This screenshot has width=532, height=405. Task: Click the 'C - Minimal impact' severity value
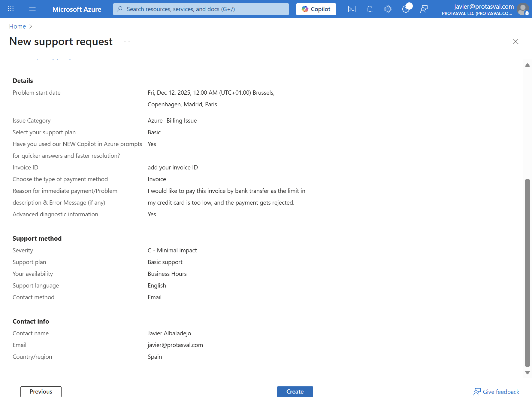[x=172, y=250]
